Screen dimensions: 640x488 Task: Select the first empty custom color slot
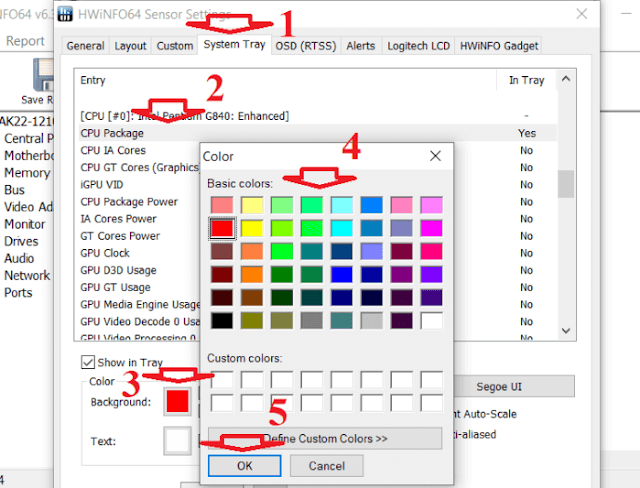[x=222, y=379]
